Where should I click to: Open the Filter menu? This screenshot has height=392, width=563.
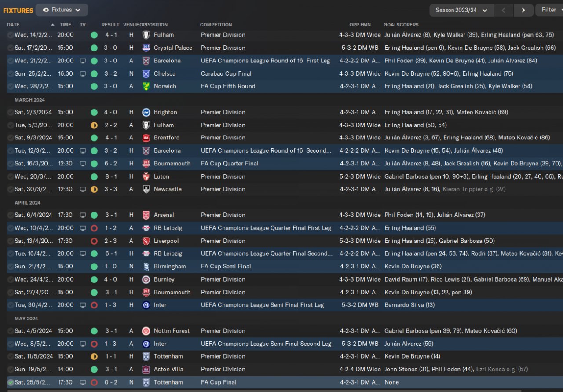(549, 10)
